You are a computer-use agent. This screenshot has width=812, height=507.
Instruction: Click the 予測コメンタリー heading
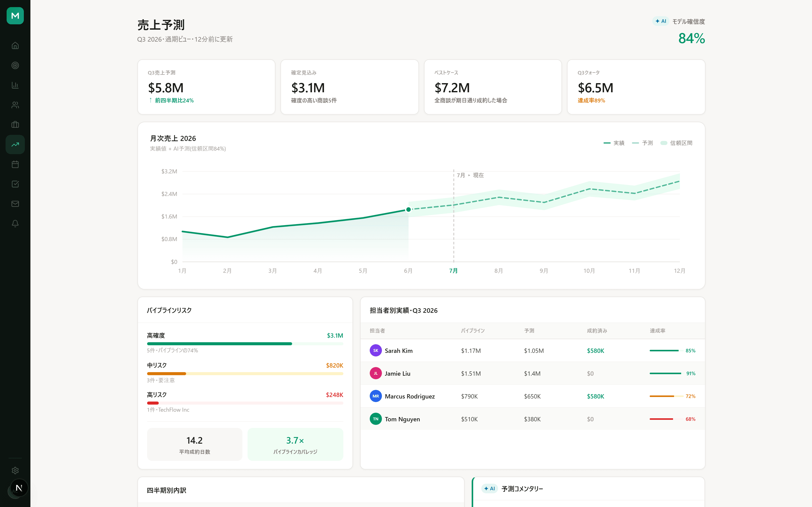tap(522, 489)
